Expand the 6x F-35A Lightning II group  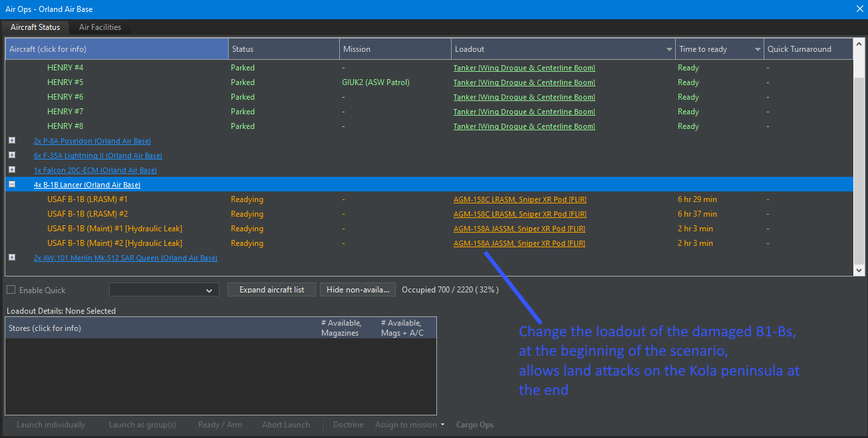tap(12, 156)
